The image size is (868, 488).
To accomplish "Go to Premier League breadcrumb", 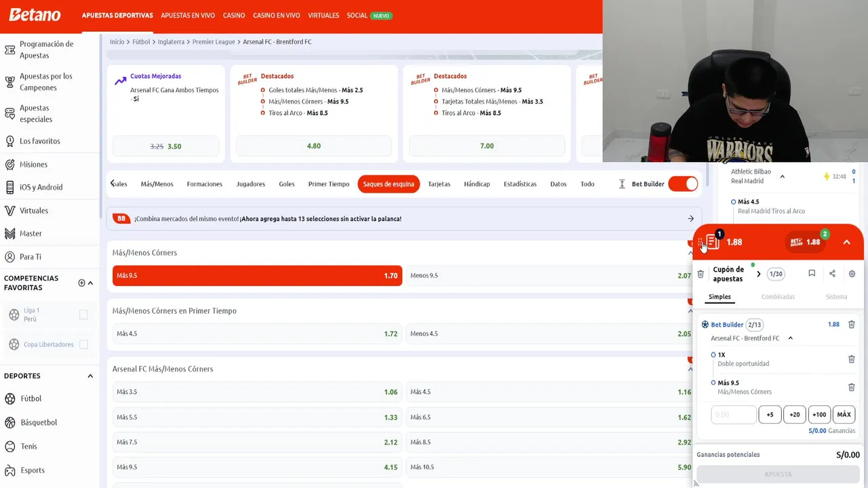I will pyautogui.click(x=214, y=41).
